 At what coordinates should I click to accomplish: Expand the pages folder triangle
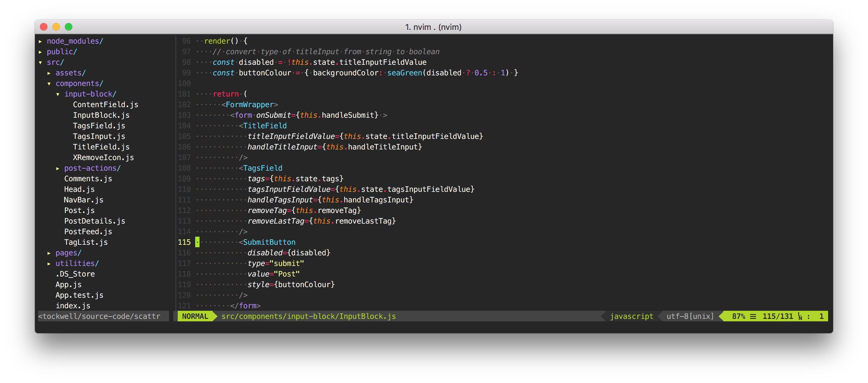click(49, 253)
